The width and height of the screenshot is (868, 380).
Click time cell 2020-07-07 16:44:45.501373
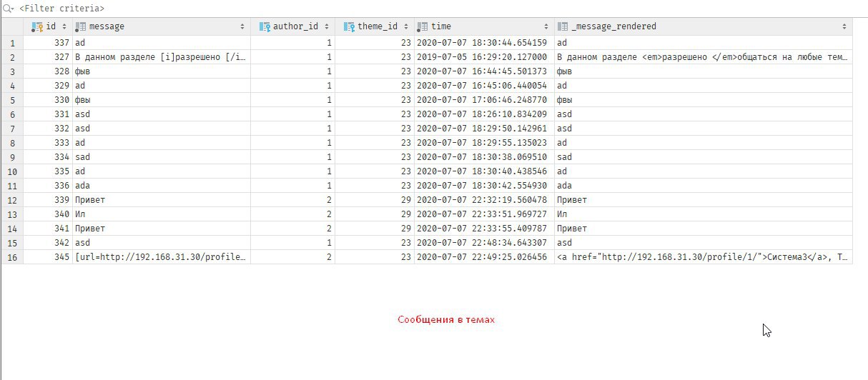point(484,71)
